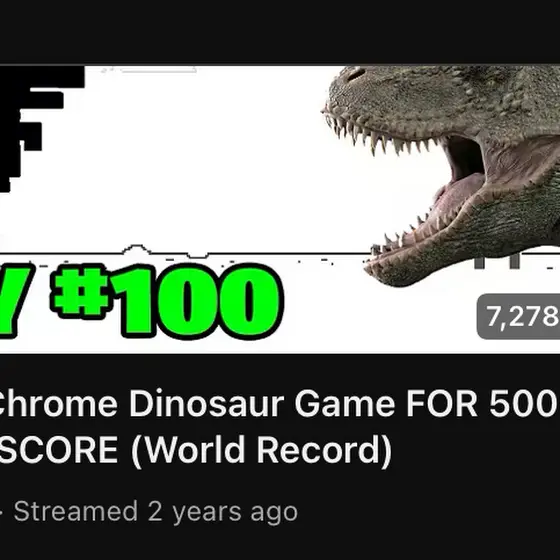Viewport: 560px width, 560px height.
Task: Click the T-rex head in the thumbnail
Action: 441,175
